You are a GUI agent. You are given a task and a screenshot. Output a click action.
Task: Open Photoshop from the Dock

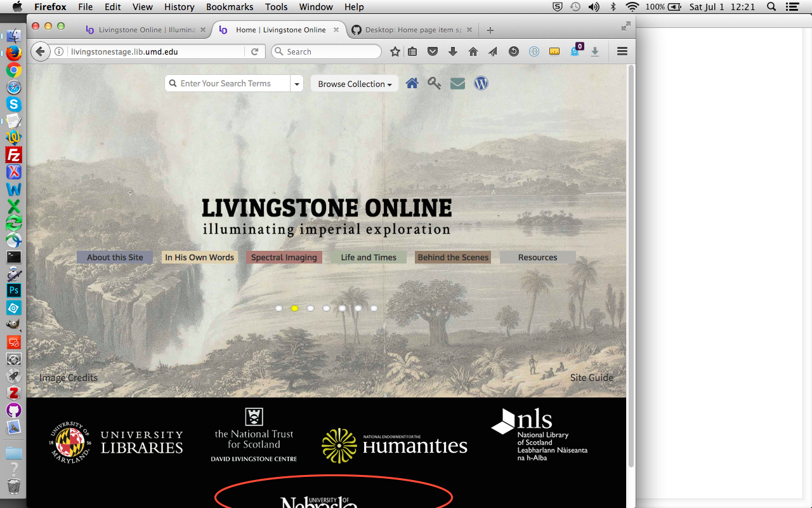tap(14, 291)
